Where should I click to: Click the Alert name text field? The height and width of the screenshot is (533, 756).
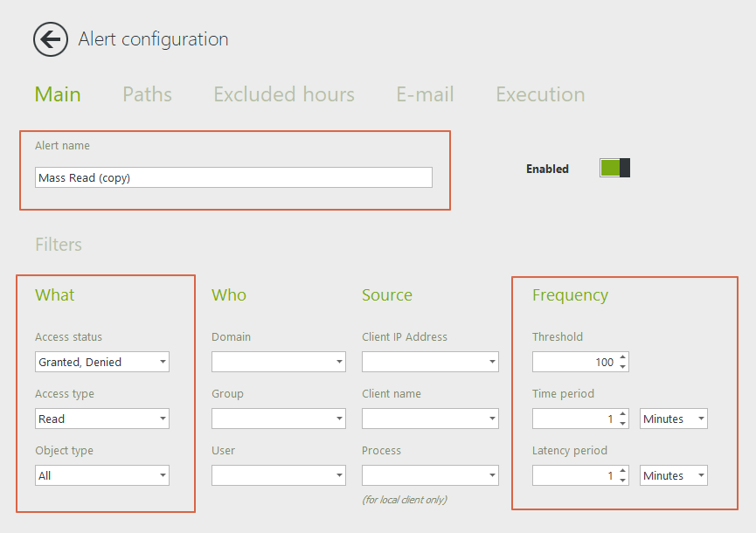(233, 177)
